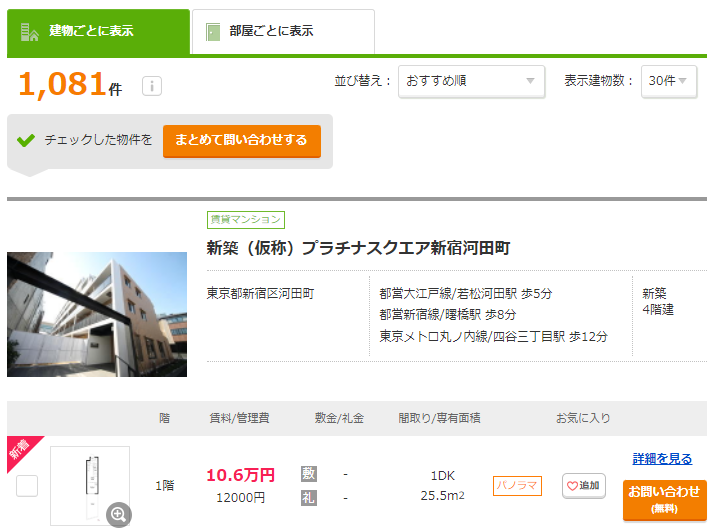Click the green checkmark icon beside チェックした物件を
Viewport: 717px width, 532px height.
26,140
